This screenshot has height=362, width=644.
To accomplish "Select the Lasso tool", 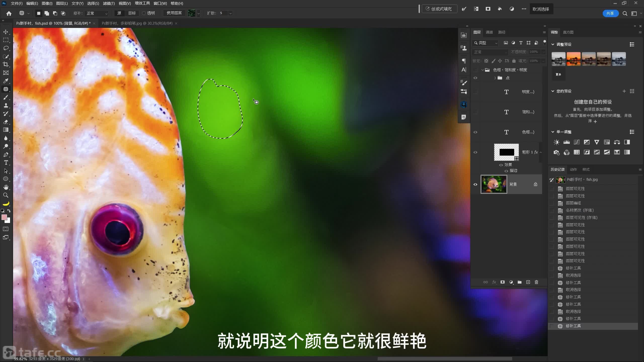I will pos(6,48).
